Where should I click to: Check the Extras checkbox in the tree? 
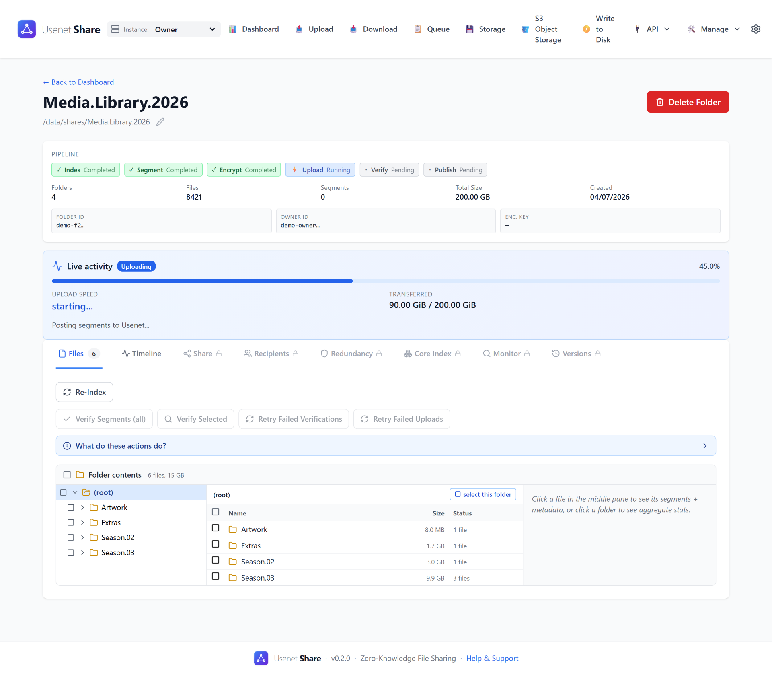tap(71, 523)
